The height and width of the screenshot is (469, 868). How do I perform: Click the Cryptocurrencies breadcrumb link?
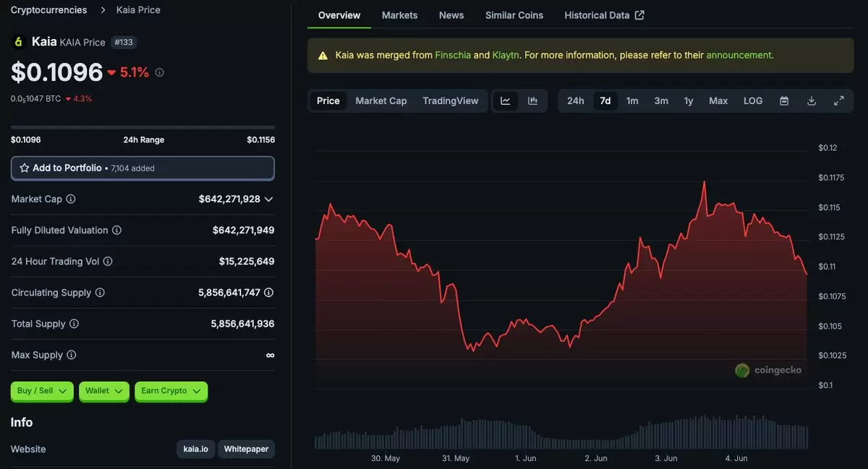(x=48, y=10)
